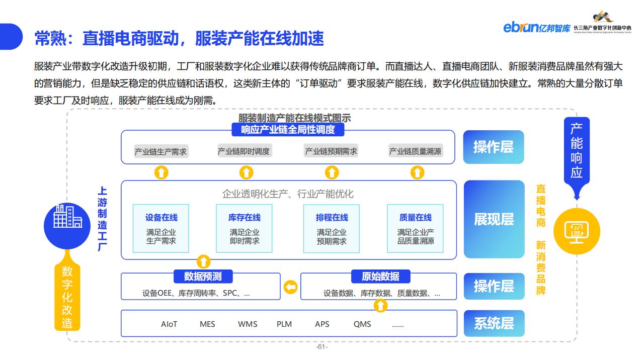
Task: Click up arrow under 产业链即时调度
Action: click(x=246, y=172)
